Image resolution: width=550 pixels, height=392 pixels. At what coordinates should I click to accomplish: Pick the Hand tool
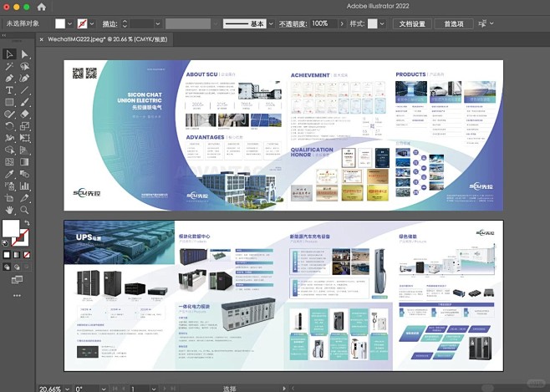9,211
